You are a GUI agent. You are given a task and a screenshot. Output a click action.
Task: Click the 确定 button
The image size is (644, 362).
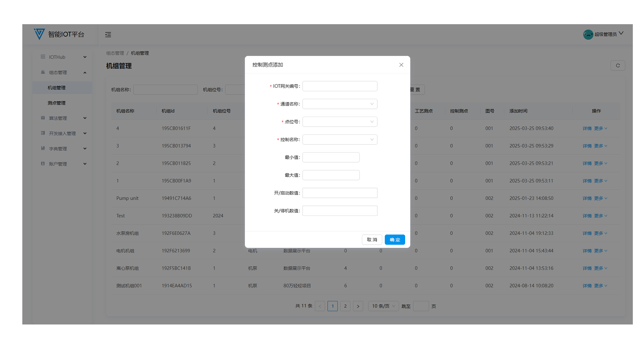395,240
